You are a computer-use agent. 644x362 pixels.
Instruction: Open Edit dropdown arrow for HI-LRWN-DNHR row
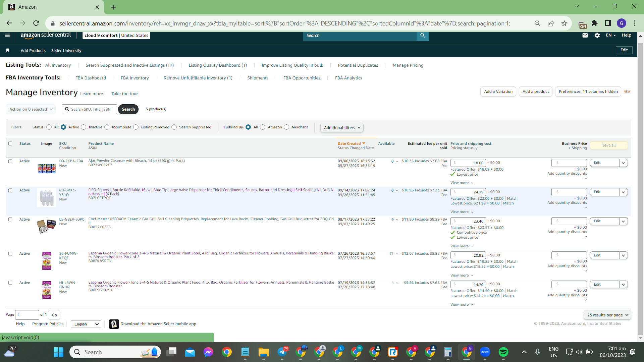(x=624, y=285)
